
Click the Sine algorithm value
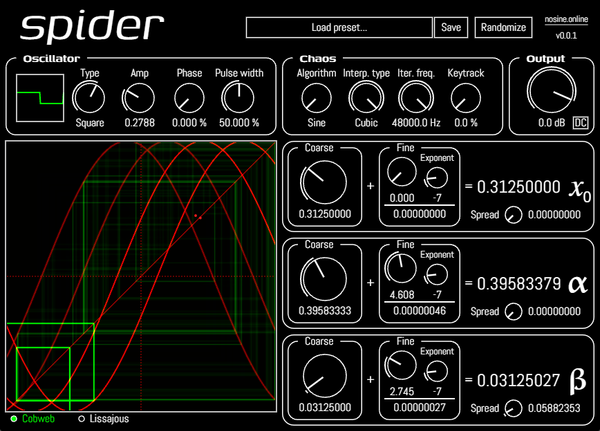coord(316,123)
